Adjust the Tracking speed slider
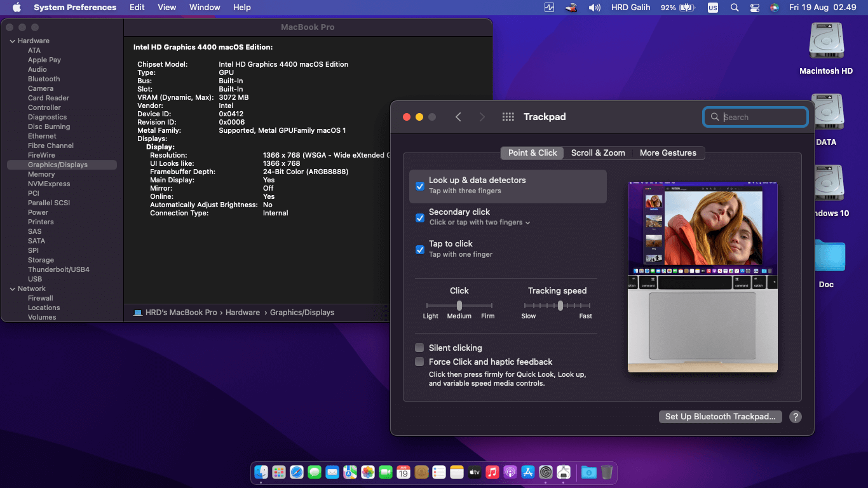 [557, 306]
